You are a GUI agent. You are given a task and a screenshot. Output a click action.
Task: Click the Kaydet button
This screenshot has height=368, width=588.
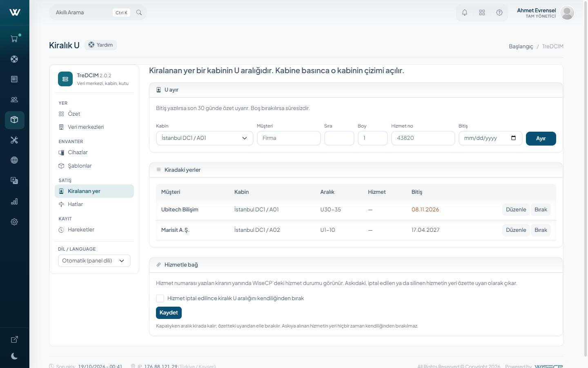click(169, 313)
